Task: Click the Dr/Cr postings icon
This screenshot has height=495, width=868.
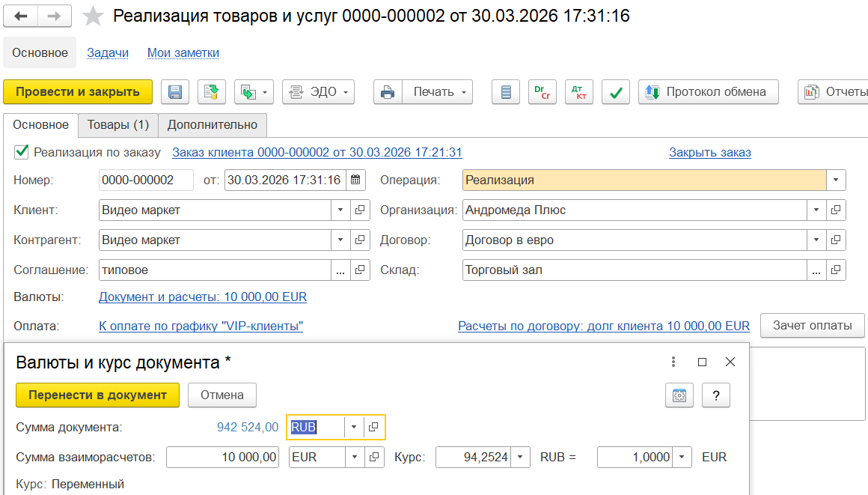Action: click(x=542, y=92)
